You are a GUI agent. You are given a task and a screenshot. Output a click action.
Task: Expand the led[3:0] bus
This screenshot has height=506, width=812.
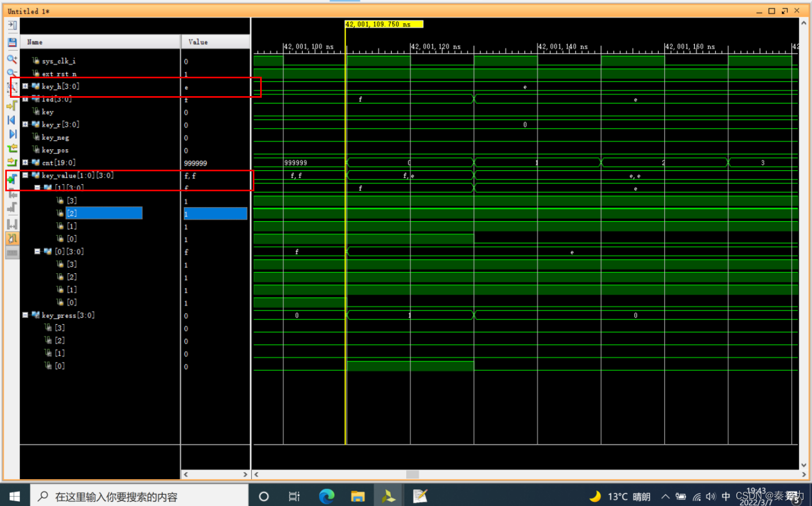(25, 99)
